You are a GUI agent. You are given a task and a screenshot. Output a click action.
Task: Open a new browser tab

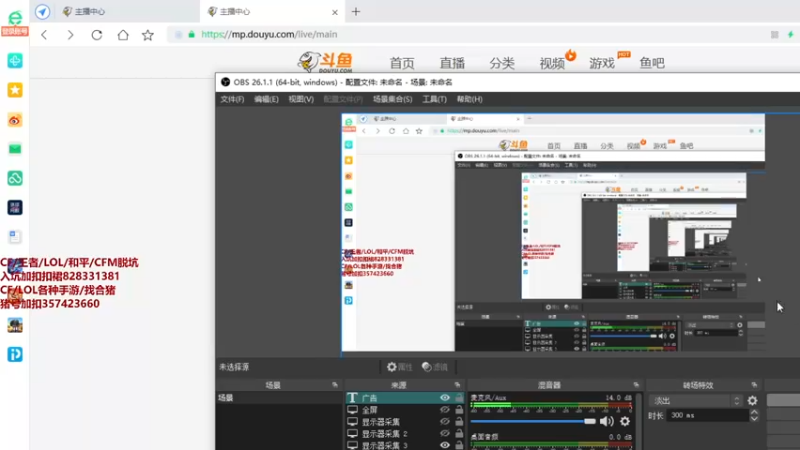(356, 11)
